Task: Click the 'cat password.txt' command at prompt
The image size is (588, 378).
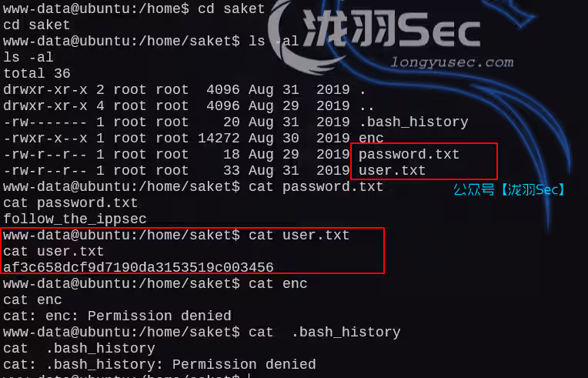Action: pyautogui.click(x=316, y=186)
